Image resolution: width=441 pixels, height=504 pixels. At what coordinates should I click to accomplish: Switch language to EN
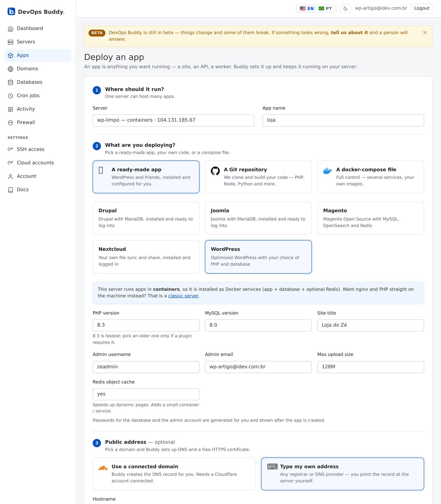point(307,9)
